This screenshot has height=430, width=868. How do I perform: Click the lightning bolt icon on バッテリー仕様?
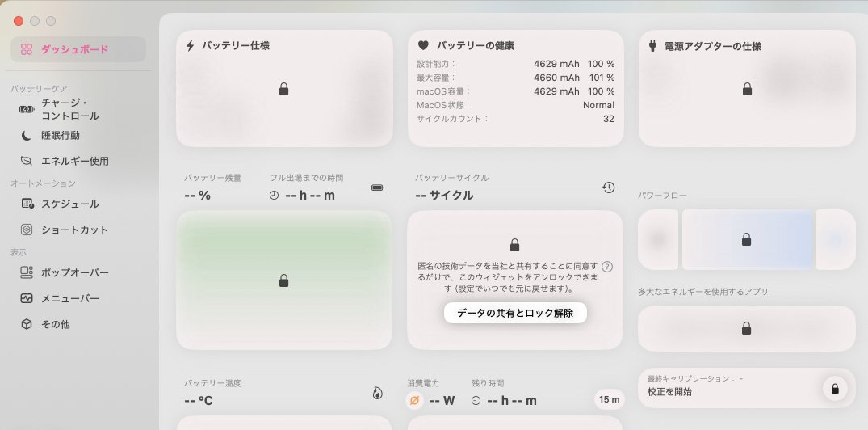pyautogui.click(x=190, y=46)
